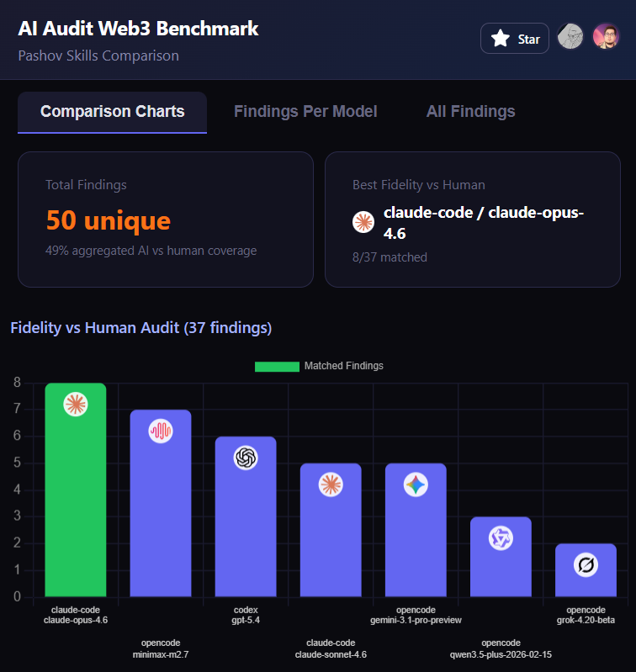Click the 'Matched Findings' legend label
The height and width of the screenshot is (672, 636).
click(344, 366)
